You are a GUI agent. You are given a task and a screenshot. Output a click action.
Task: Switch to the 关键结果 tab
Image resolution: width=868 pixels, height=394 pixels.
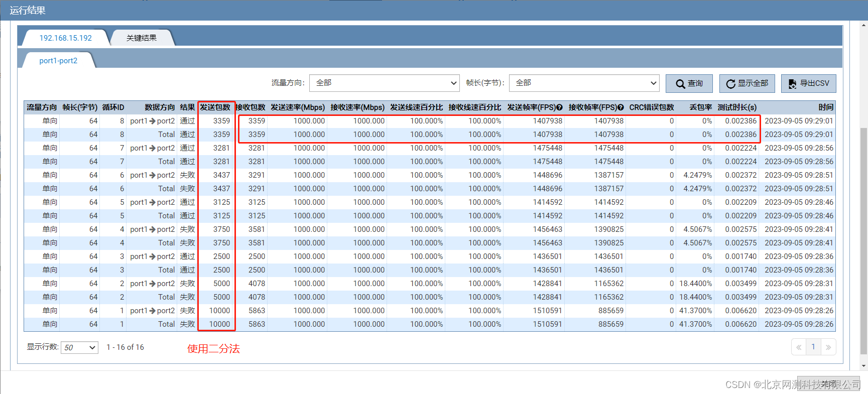pyautogui.click(x=142, y=38)
